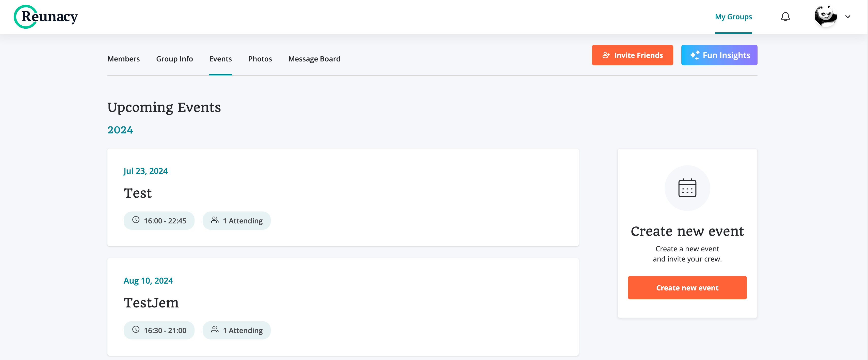Click the Aug 10, 2024 date
Viewport: 868px width, 360px height.
pyautogui.click(x=148, y=281)
